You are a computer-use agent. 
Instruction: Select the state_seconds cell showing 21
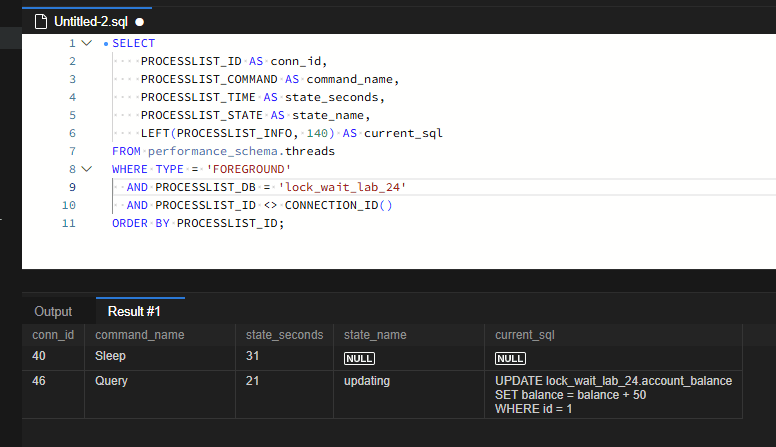coord(285,395)
